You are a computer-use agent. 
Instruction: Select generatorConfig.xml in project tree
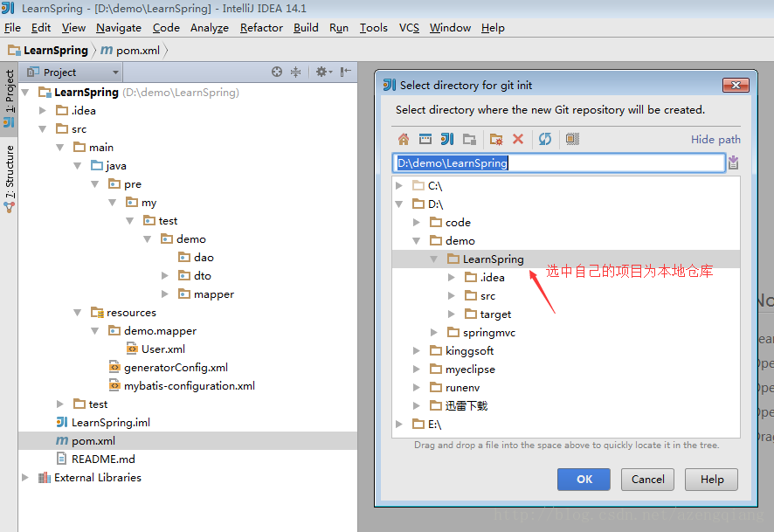coord(176,367)
